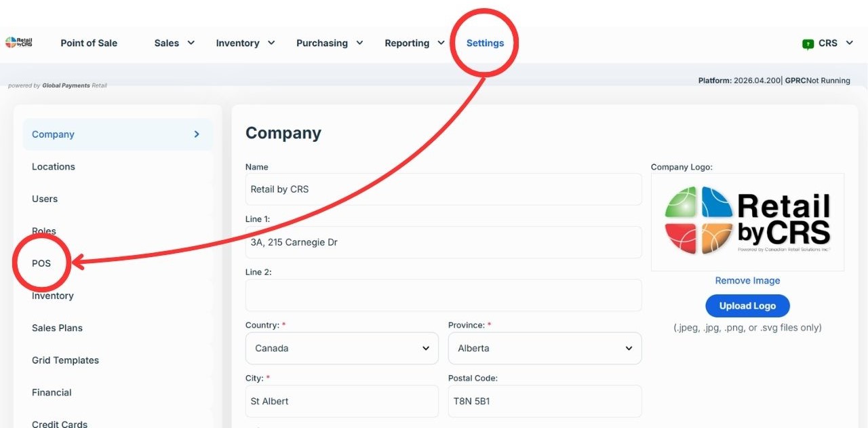The height and width of the screenshot is (428, 868).
Task: Go to Point of Sale
Action: click(x=89, y=43)
